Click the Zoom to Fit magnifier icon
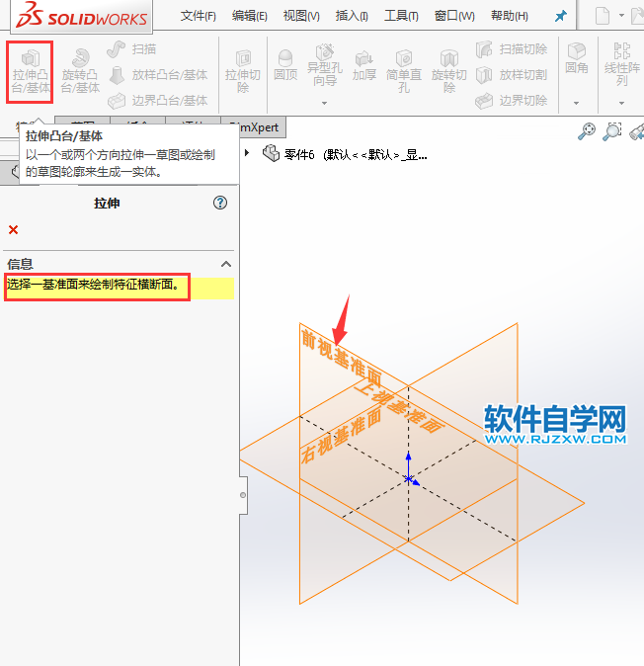The image size is (644, 666). pyautogui.click(x=587, y=131)
